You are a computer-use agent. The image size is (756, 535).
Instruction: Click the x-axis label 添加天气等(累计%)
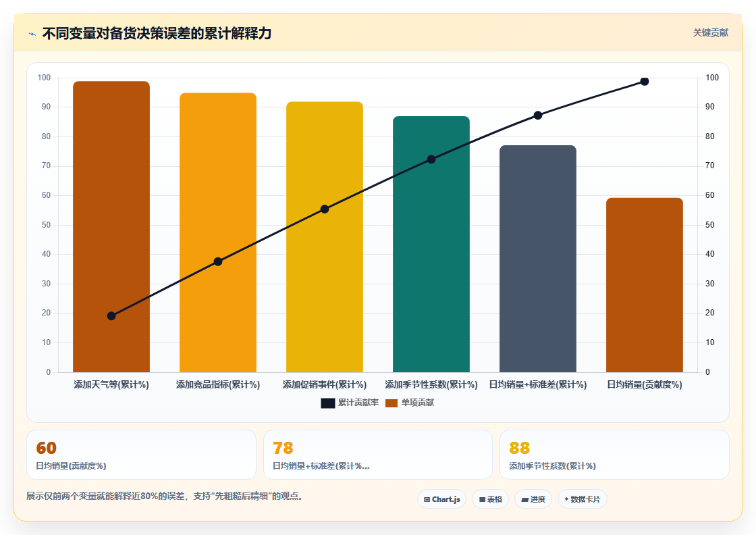111,385
